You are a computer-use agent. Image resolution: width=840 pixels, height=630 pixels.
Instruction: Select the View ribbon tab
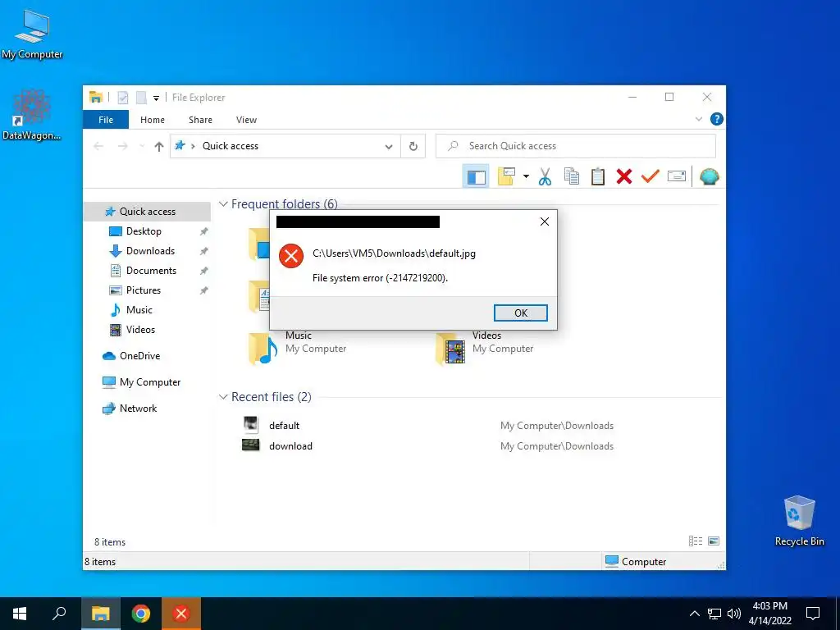[246, 120]
